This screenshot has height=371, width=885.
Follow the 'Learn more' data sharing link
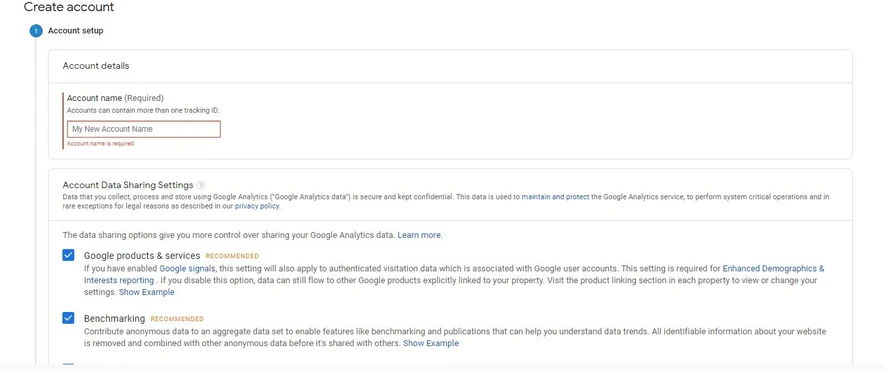click(419, 235)
